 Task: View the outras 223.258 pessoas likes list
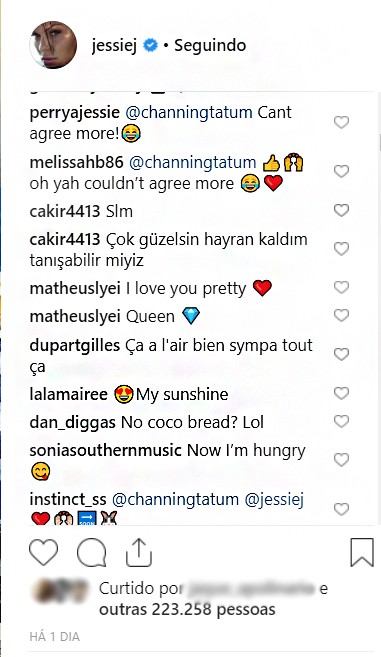tap(187, 609)
